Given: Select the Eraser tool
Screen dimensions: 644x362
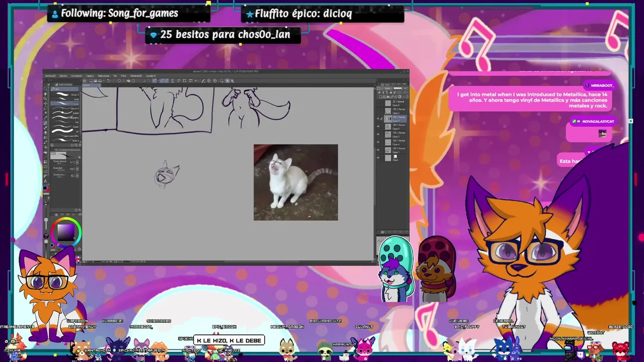Looking at the screenshot, I should click(x=45, y=132).
